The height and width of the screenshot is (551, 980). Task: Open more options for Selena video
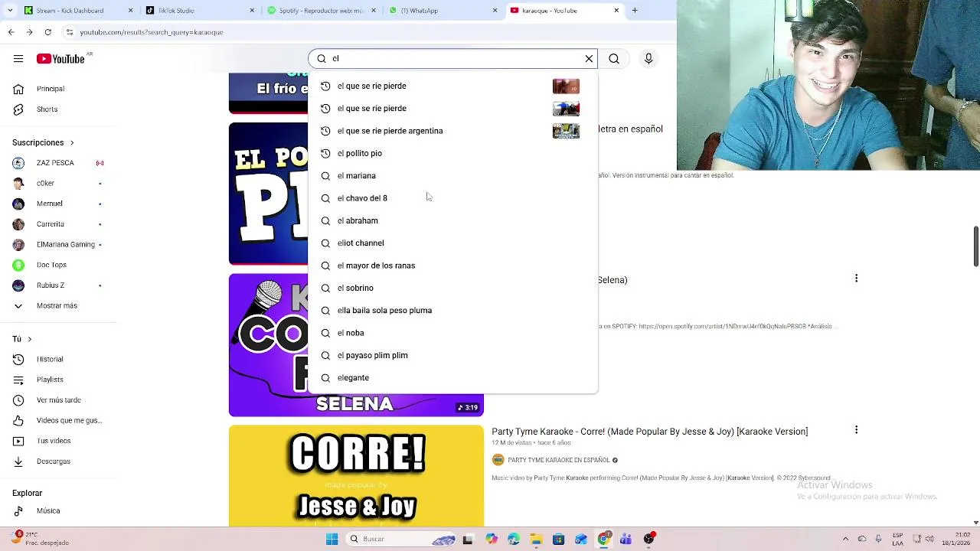pos(856,279)
